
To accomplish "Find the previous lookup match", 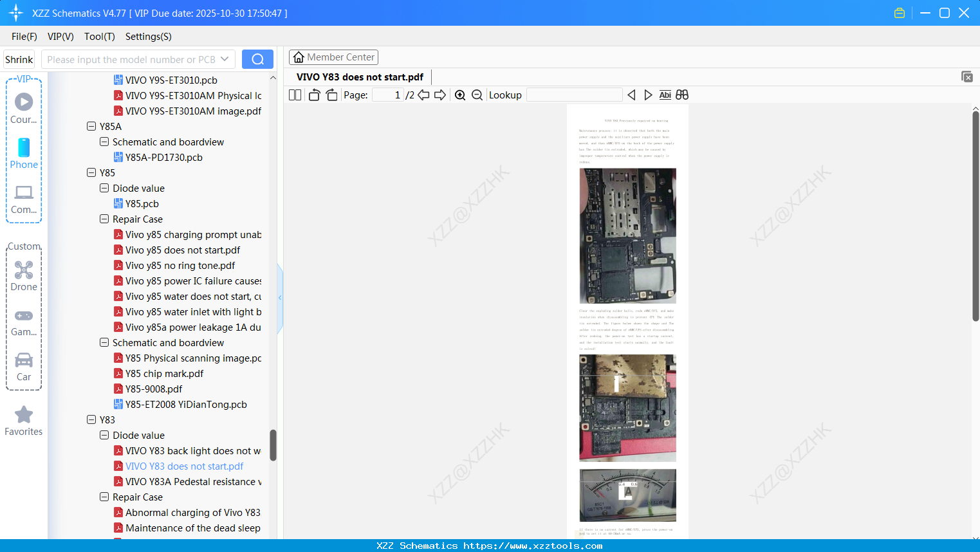I will point(631,95).
